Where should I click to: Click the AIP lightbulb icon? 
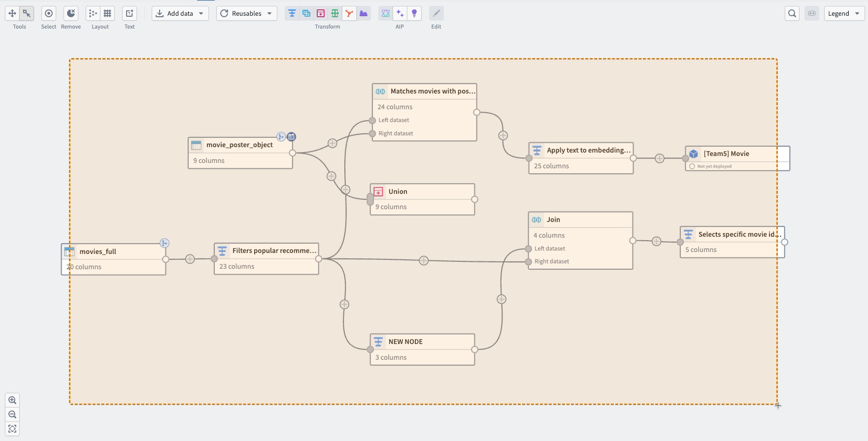pos(414,13)
